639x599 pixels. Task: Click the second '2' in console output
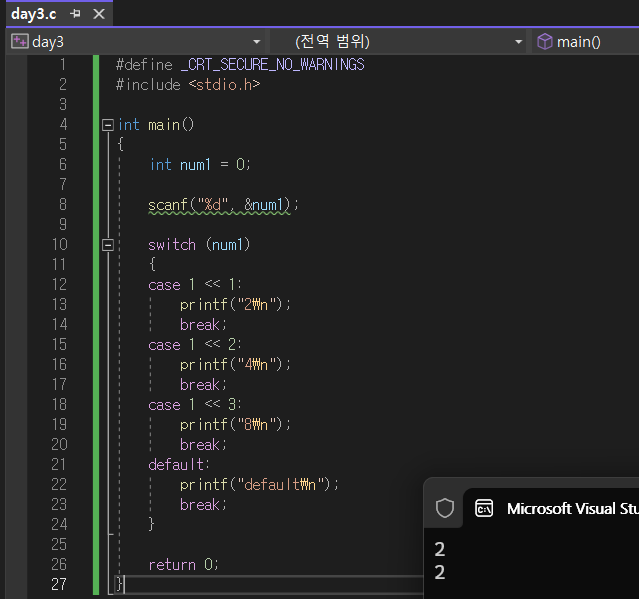pyautogui.click(x=440, y=573)
